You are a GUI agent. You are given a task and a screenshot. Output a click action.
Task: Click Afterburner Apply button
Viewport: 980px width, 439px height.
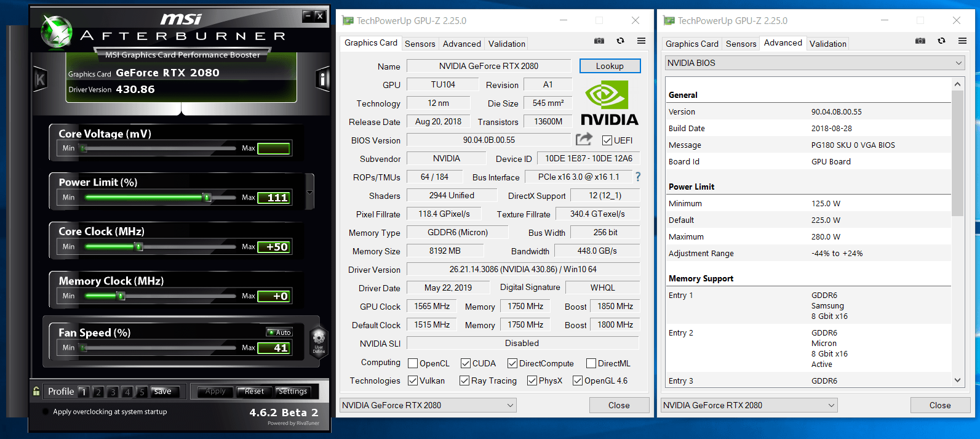[x=215, y=392]
